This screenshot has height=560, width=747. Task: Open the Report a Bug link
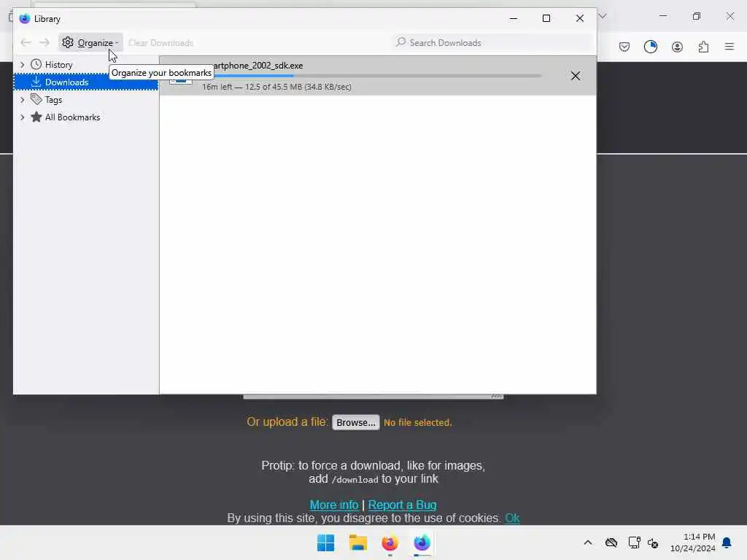[x=402, y=505]
